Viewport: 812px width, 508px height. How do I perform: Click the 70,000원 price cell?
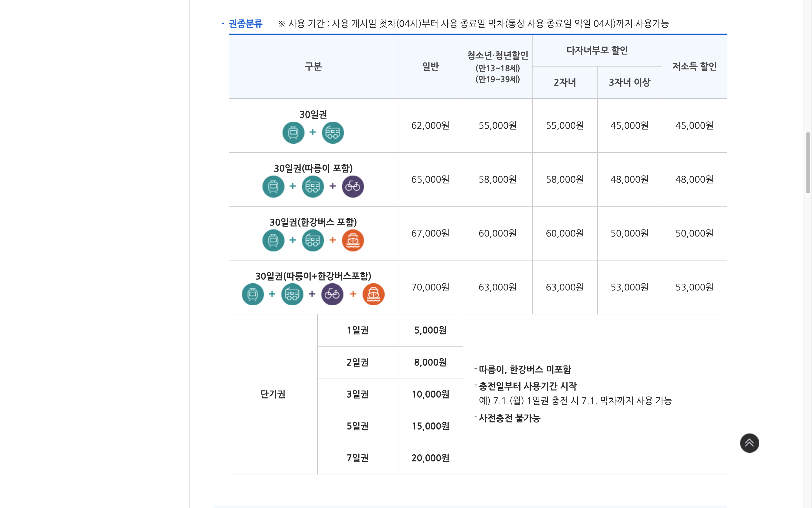430,287
